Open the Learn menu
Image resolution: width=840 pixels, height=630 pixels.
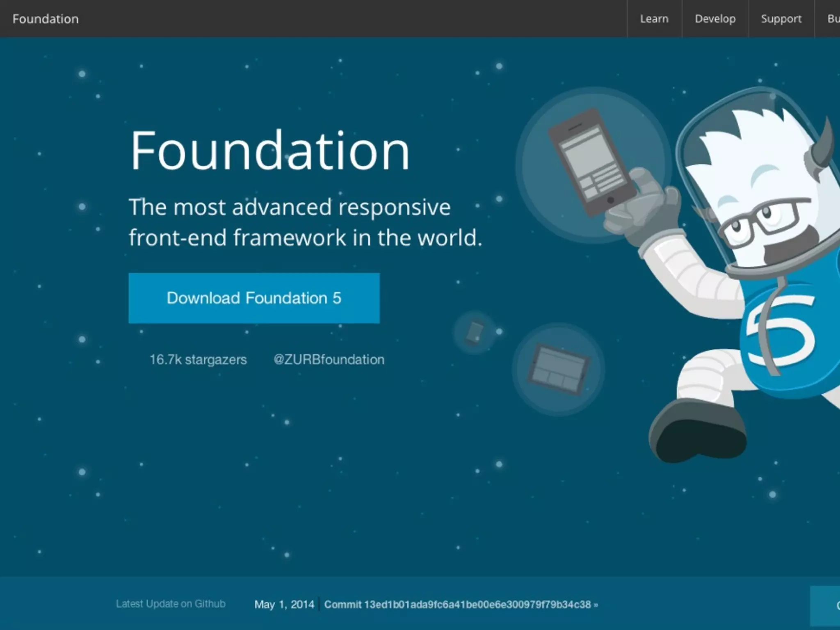654,19
